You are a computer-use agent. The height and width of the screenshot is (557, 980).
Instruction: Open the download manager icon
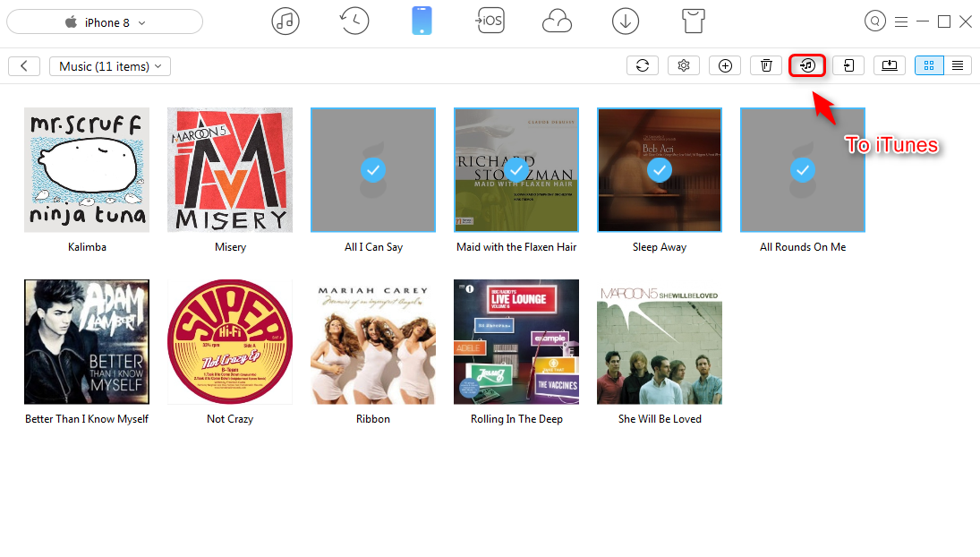pyautogui.click(x=625, y=21)
